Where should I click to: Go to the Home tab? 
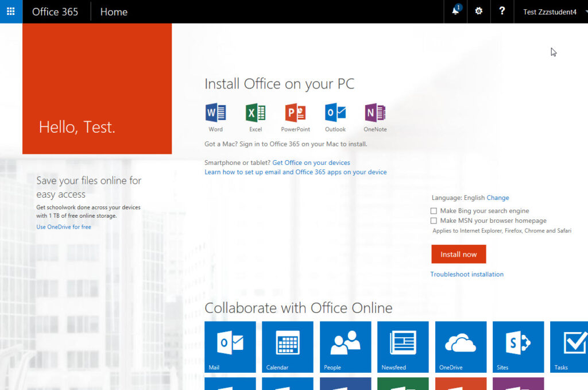pos(113,11)
